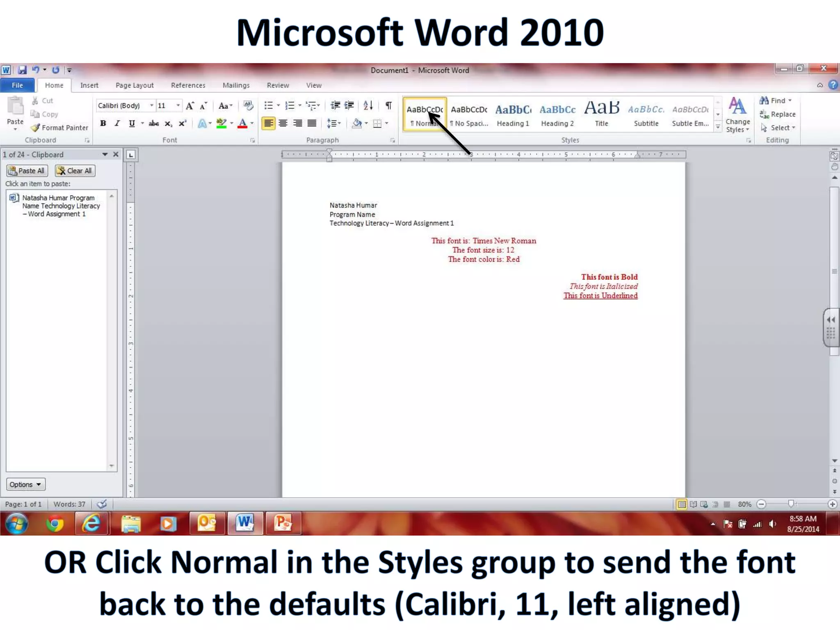Screen dimensions: 840x630
Task: Click the Paste All button
Action: coord(27,171)
